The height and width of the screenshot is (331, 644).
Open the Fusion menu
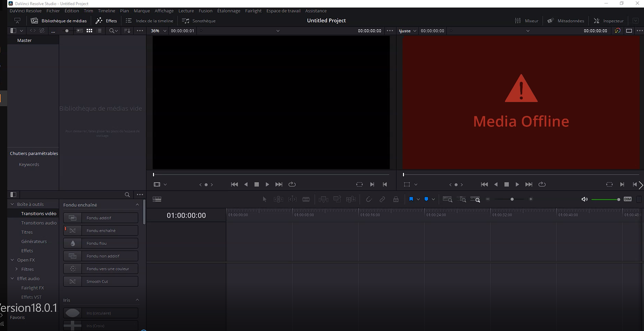[205, 11]
